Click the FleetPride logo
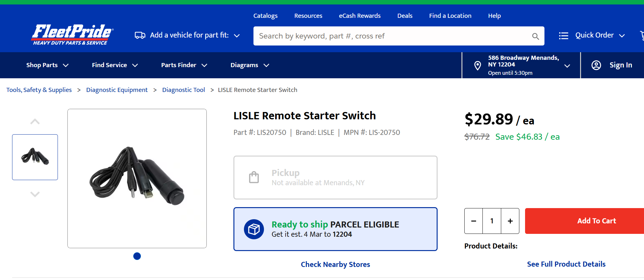644x280 pixels. [73, 35]
